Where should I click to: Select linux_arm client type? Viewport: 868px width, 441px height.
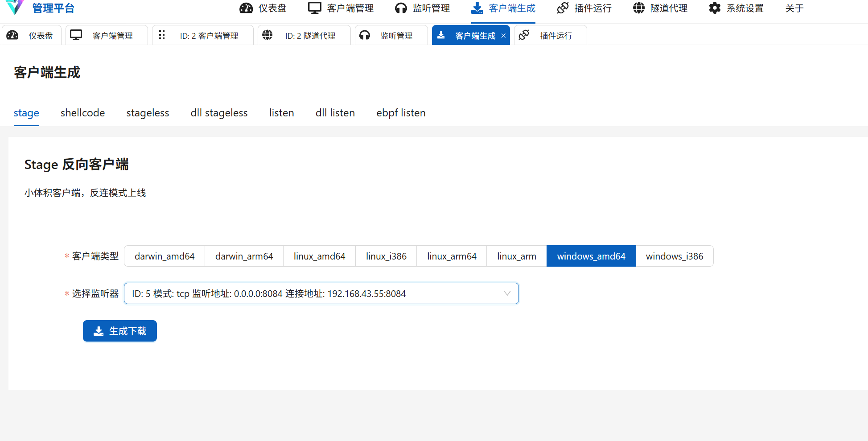pos(517,256)
